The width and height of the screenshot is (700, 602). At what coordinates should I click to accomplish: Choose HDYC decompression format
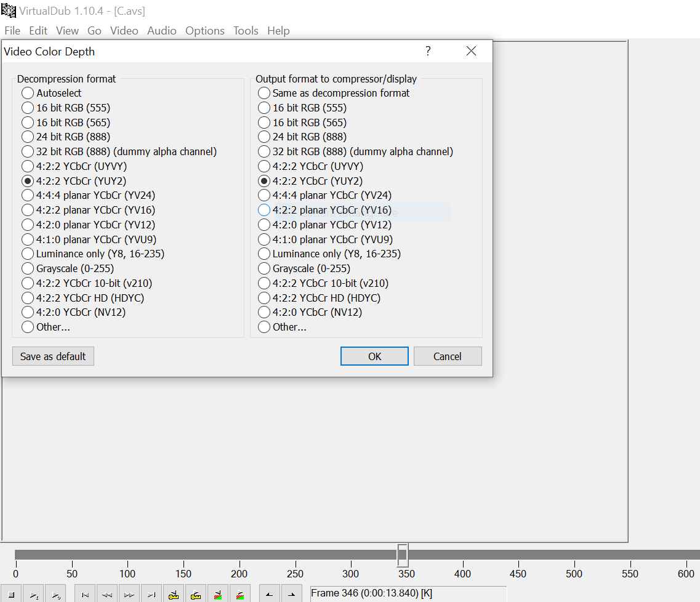pos(82,298)
